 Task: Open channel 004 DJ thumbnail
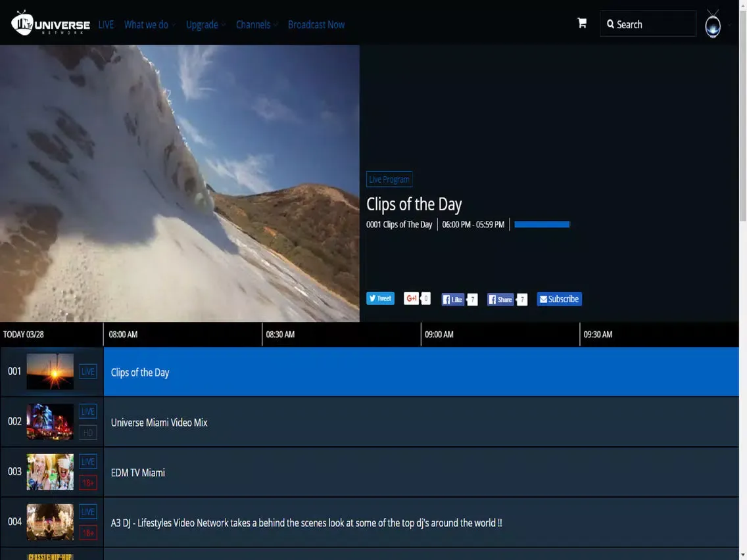click(50, 522)
